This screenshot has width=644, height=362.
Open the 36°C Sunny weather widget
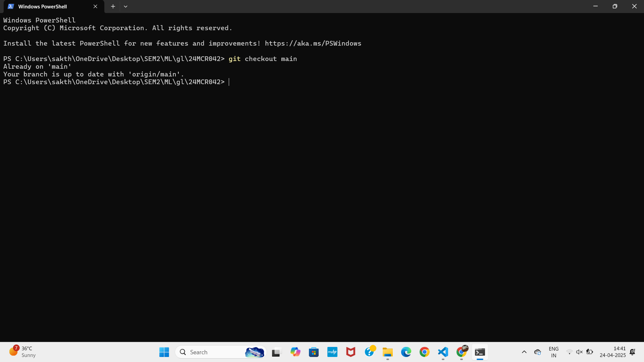tap(22, 352)
